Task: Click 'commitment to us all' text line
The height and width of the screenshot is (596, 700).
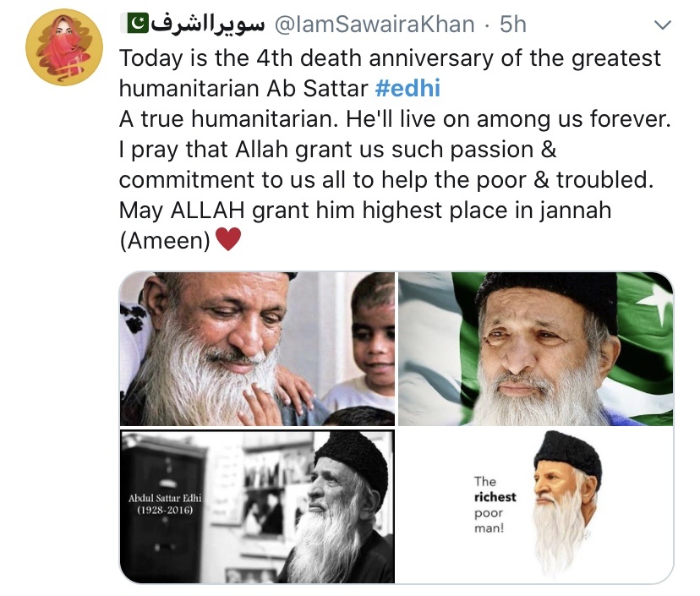Action: (x=386, y=180)
